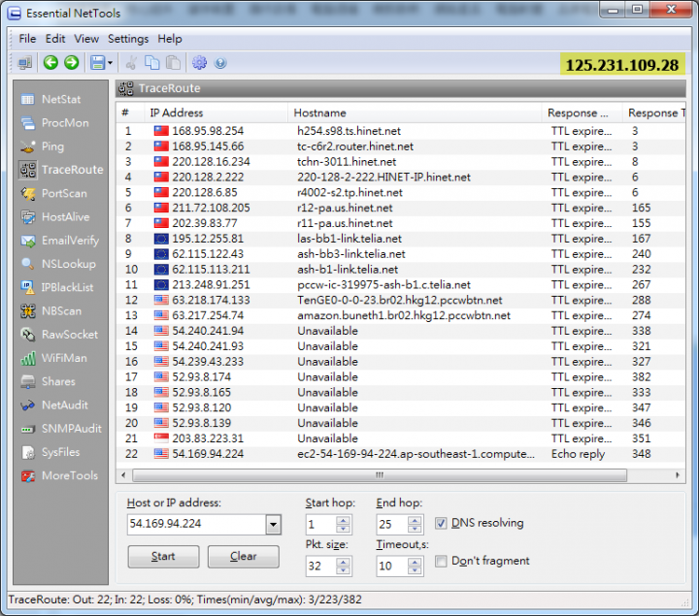The width and height of the screenshot is (699, 616).
Task: Open the NetStat tool in sidebar
Action: pyautogui.click(x=51, y=99)
